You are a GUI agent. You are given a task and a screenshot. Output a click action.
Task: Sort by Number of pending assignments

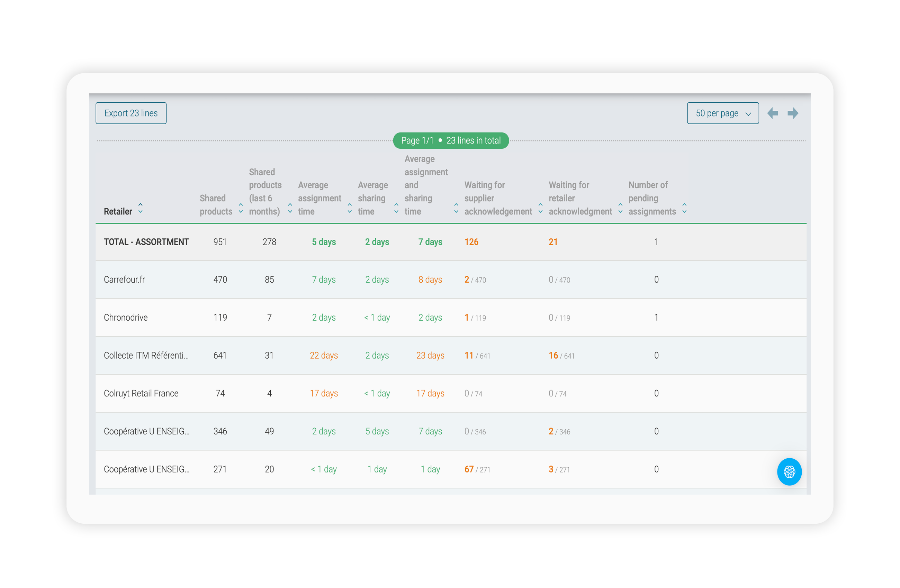coord(684,208)
